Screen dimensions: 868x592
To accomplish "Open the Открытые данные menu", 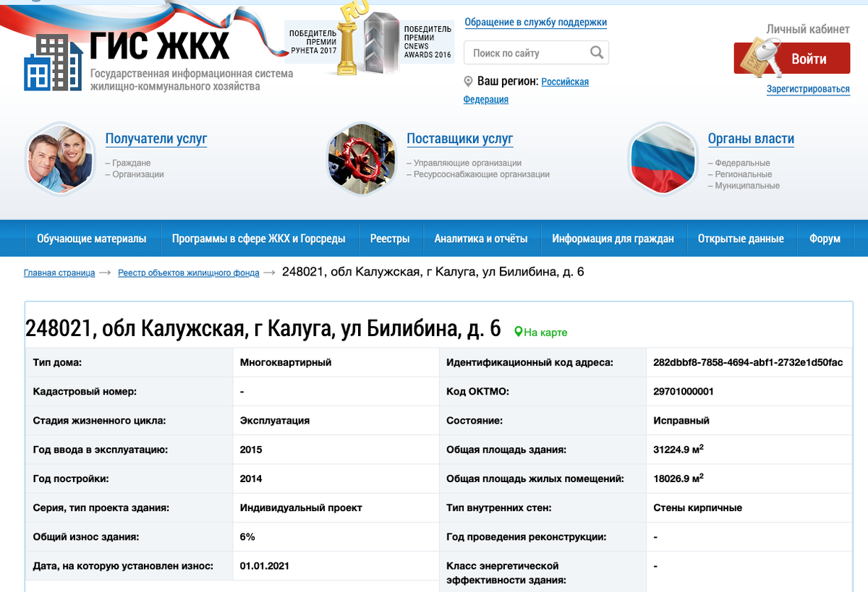I will 741,238.
